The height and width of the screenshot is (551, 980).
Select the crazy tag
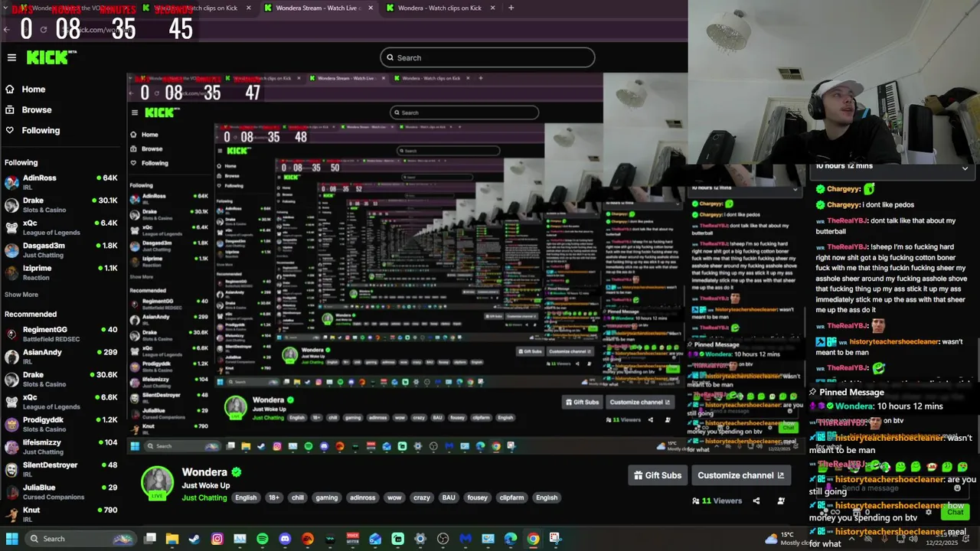tap(422, 497)
